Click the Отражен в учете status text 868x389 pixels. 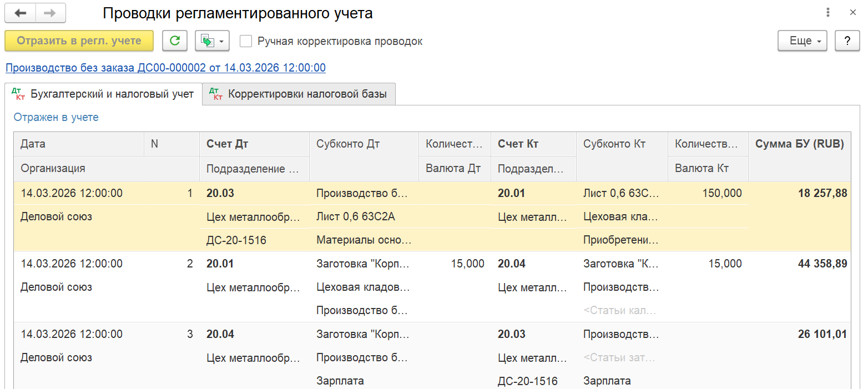tap(56, 117)
